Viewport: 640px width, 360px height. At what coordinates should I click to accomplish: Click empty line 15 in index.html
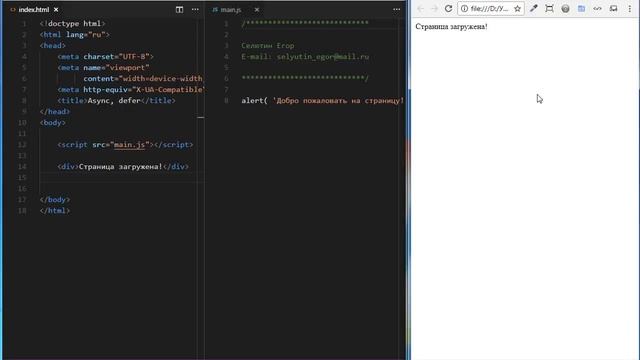(122, 178)
